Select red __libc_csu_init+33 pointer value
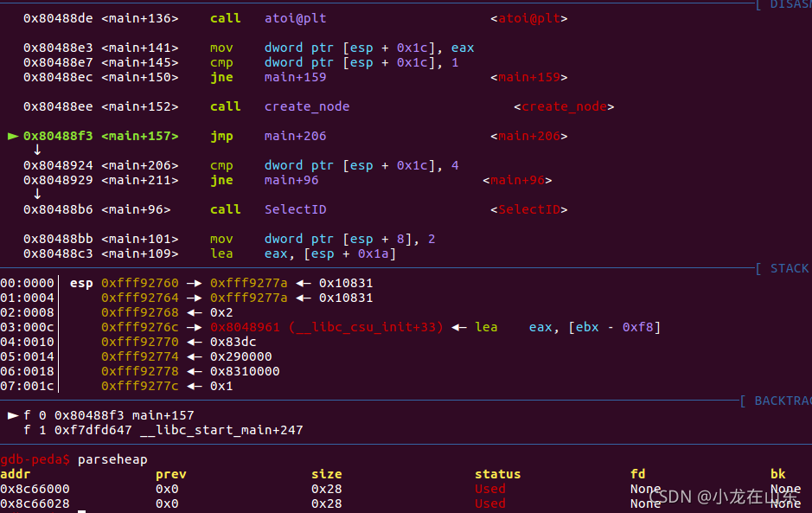 click(327, 327)
